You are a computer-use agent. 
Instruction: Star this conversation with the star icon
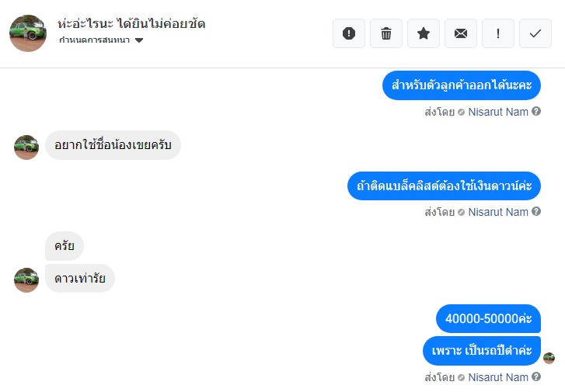(x=424, y=33)
